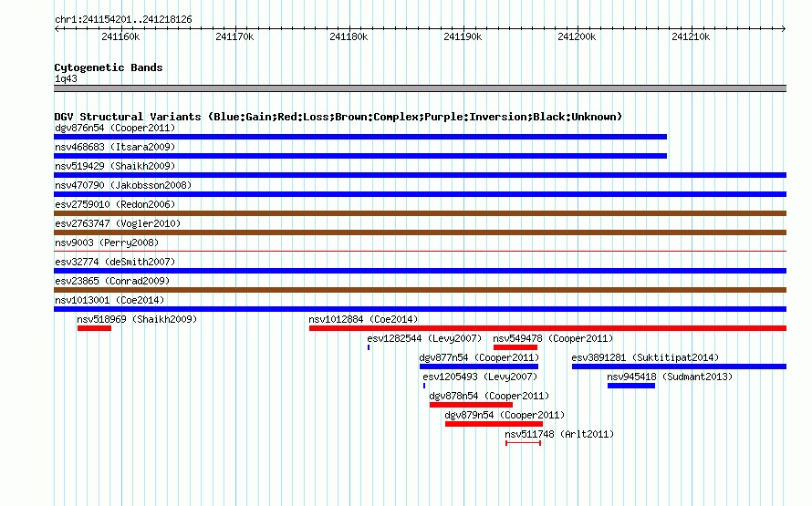Click nsv511748 (Arlt2011) label
Screen dimensions: 812x506
click(559, 434)
